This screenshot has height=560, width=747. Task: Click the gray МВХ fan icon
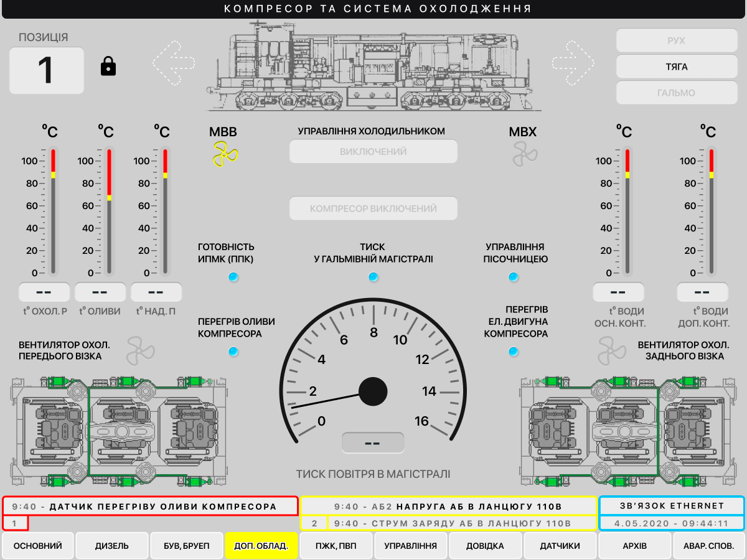click(x=525, y=153)
